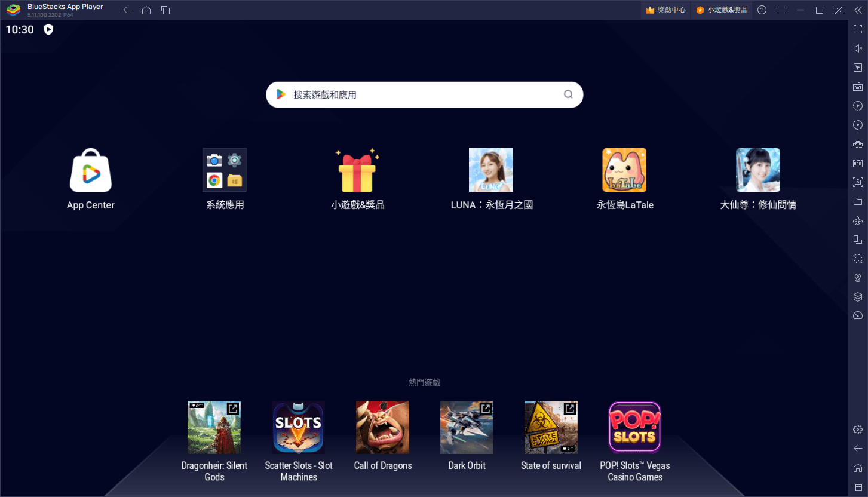Click the sidebar recent apps icon
This screenshot has width=868, height=497.
click(858, 487)
